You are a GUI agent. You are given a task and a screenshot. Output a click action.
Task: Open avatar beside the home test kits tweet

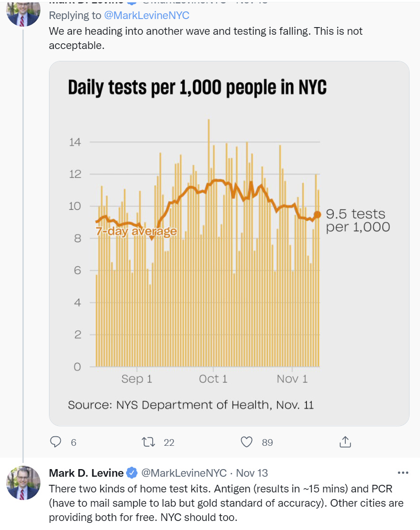[23, 482]
